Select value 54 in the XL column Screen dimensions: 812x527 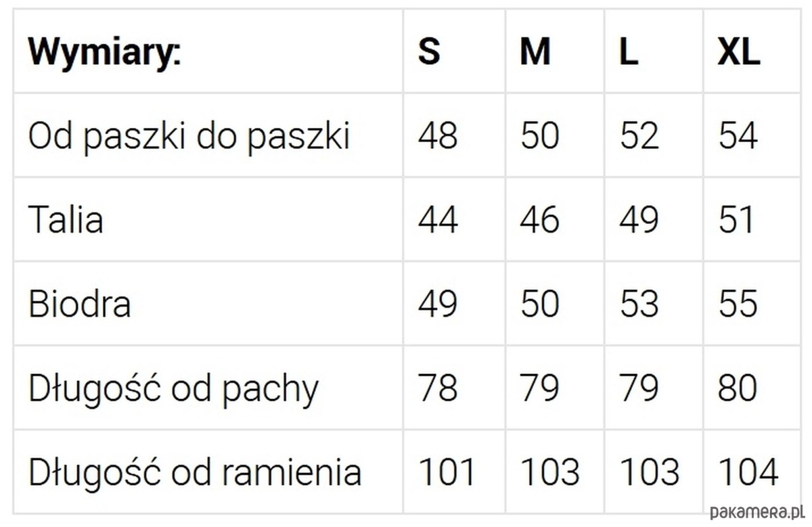738,135
